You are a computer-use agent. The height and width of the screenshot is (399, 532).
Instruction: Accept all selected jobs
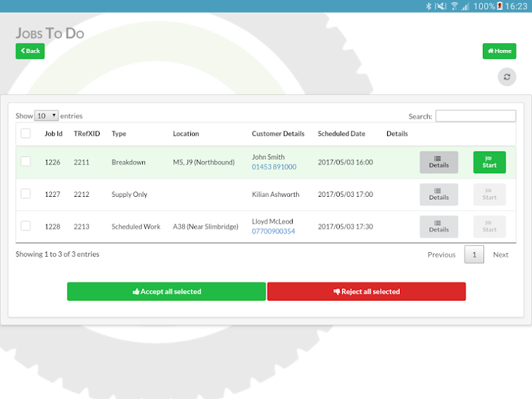click(167, 291)
